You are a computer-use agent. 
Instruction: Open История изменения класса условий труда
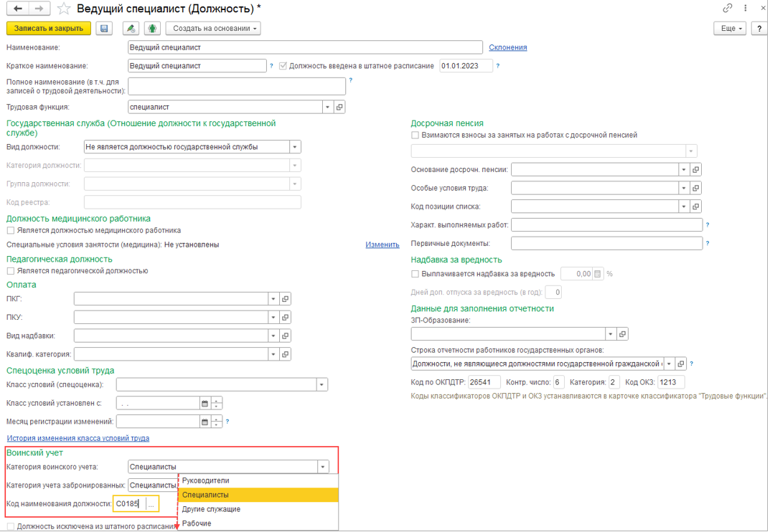point(78,438)
